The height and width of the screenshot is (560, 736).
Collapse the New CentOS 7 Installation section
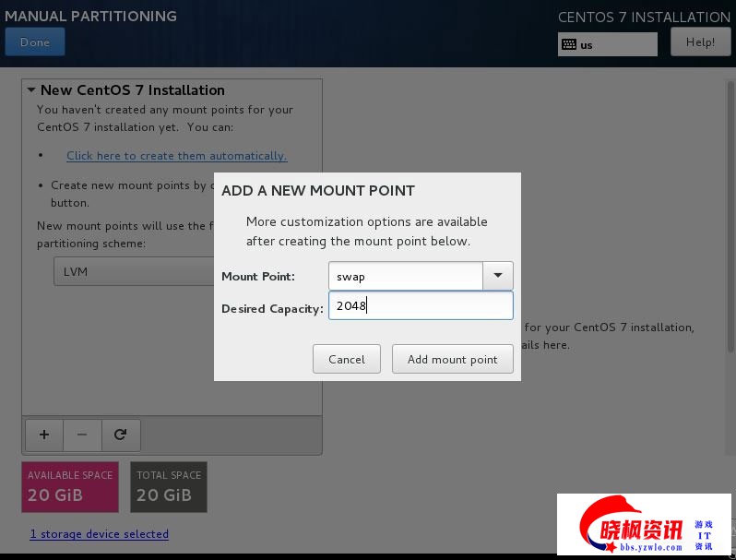(x=31, y=90)
